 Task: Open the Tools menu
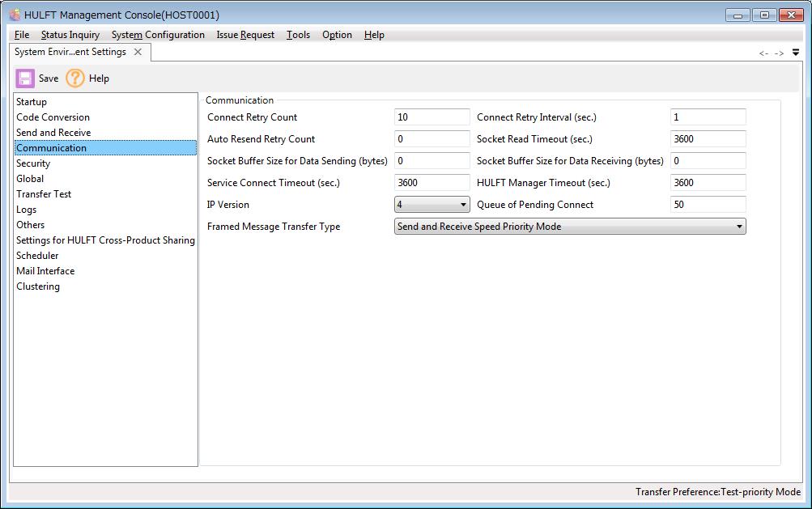(298, 35)
